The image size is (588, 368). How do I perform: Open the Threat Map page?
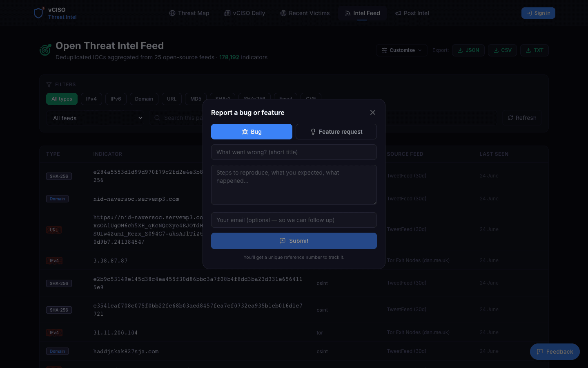189,13
